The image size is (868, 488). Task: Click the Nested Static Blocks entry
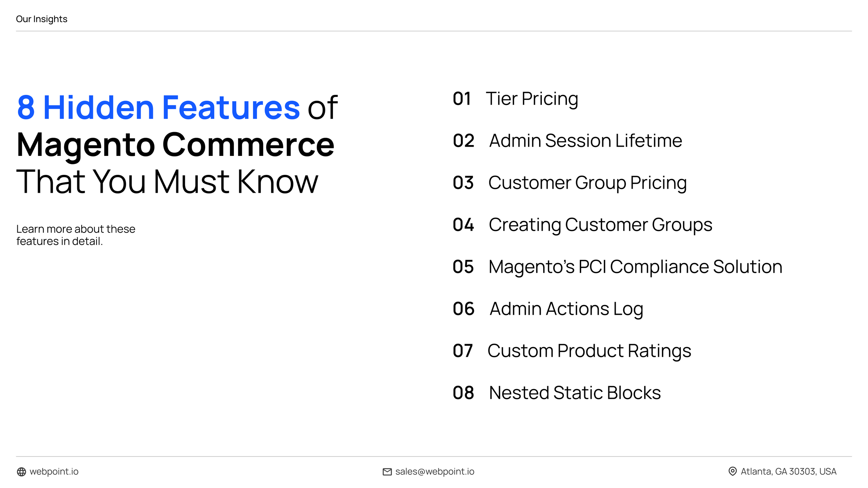[575, 393]
